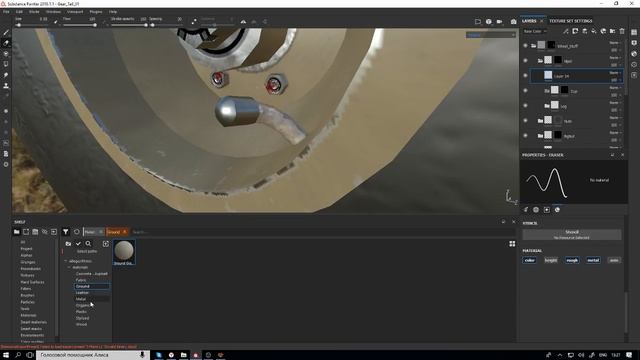640x360 pixels.
Task: Select the Clone stamp tool
Action: [x=6, y=86]
